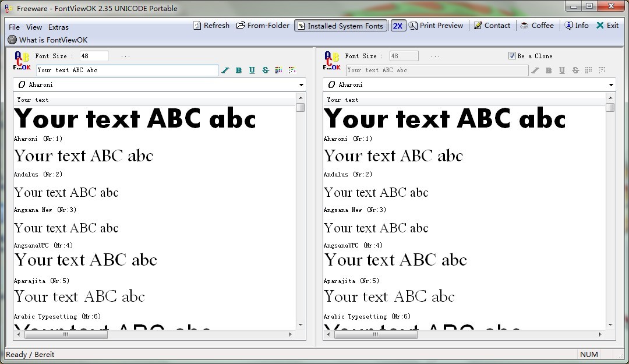The image size is (629, 364).
Task: Open the Extras menu
Action: 58,27
